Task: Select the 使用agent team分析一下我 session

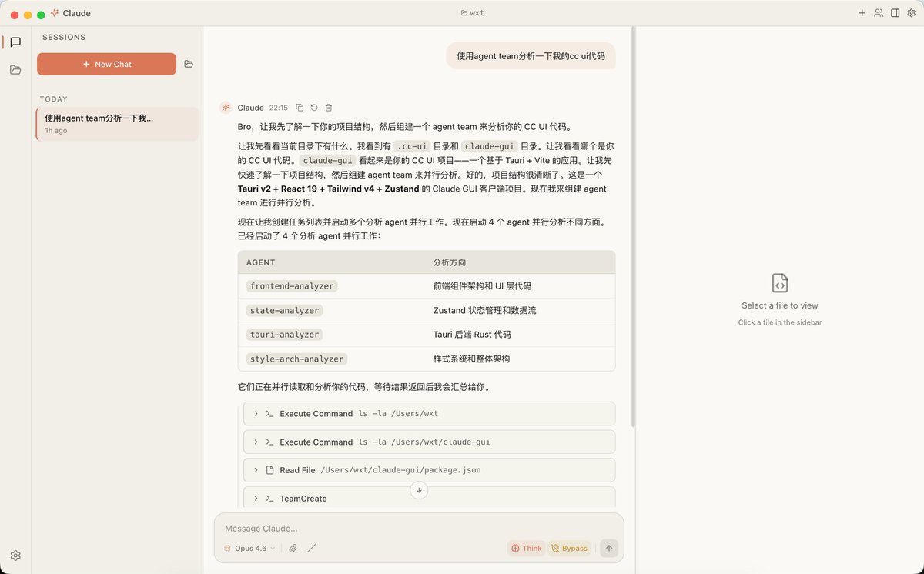Action: (117, 124)
